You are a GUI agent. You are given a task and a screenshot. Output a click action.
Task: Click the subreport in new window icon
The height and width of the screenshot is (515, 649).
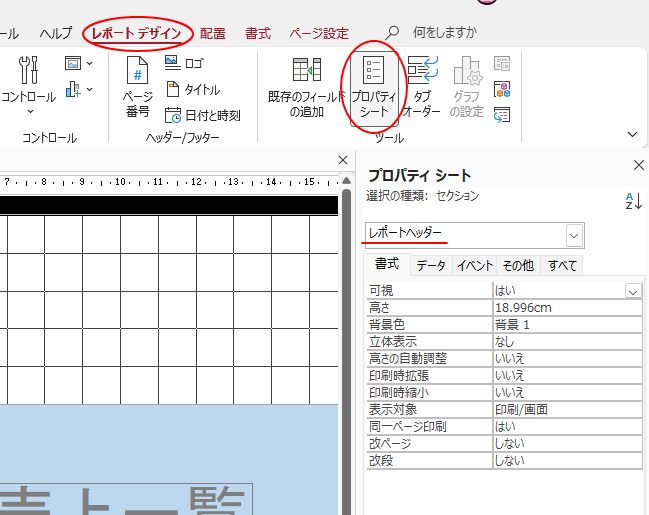click(x=502, y=64)
